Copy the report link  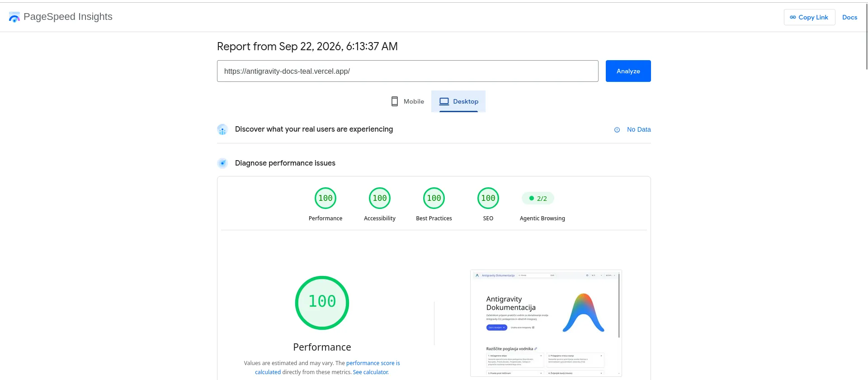(809, 17)
